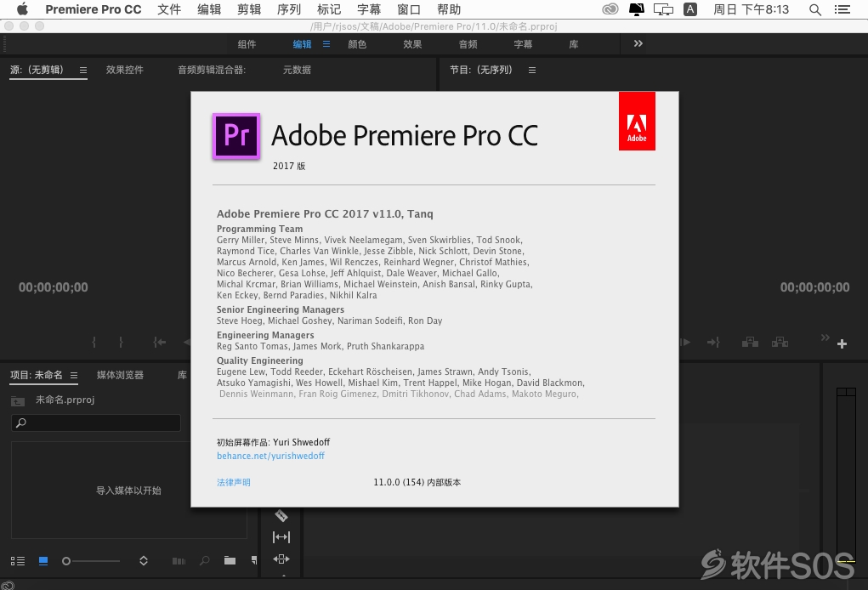Click the Project panel search field
This screenshot has width=868, height=590.
click(96, 423)
